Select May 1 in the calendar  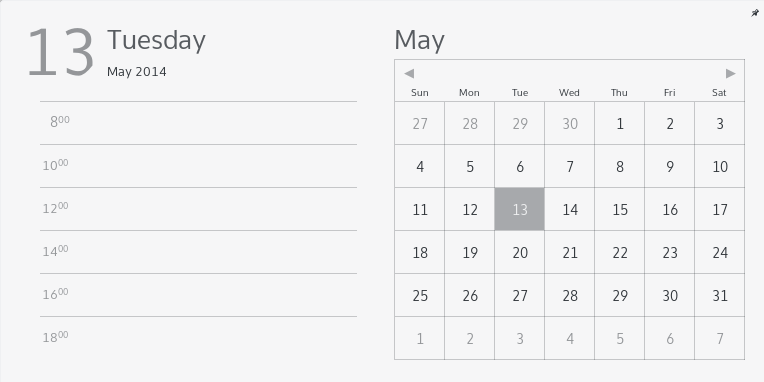click(619, 123)
